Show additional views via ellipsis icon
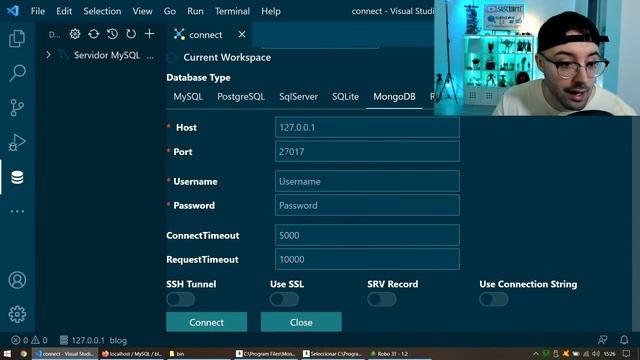Screen dimensions: 640x360 (x=17, y=211)
